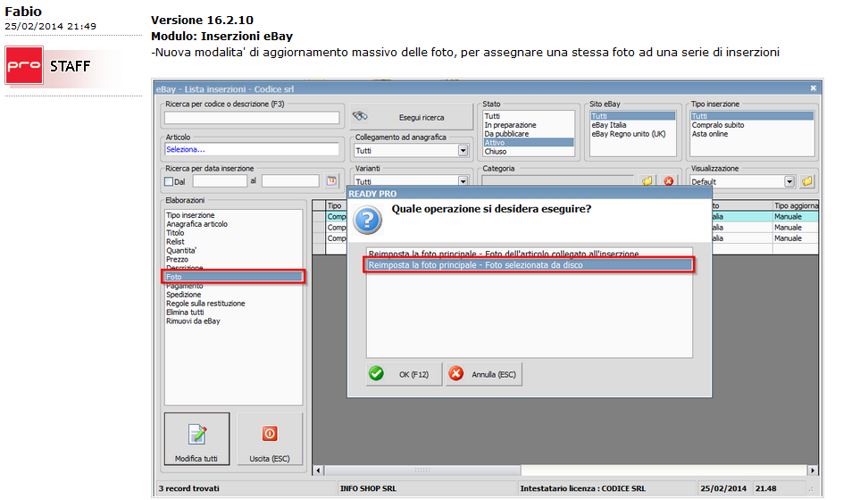Click the Tipo column header
This screenshot has width=868, height=500.
point(336,205)
